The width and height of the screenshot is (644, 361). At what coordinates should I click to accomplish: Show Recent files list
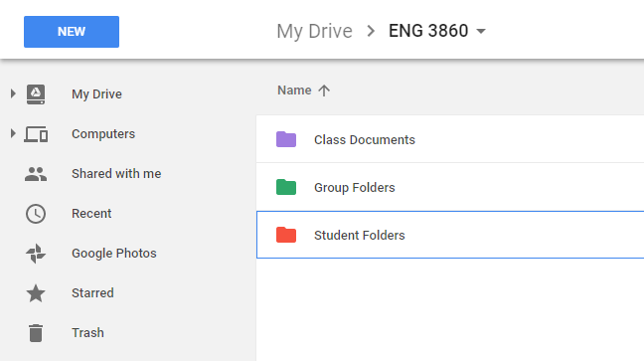[x=91, y=214]
